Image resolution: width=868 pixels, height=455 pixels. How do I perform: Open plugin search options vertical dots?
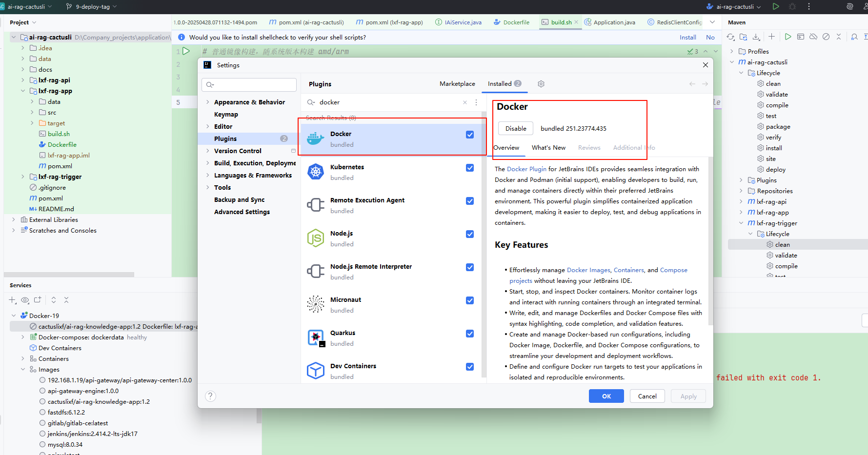click(x=476, y=102)
